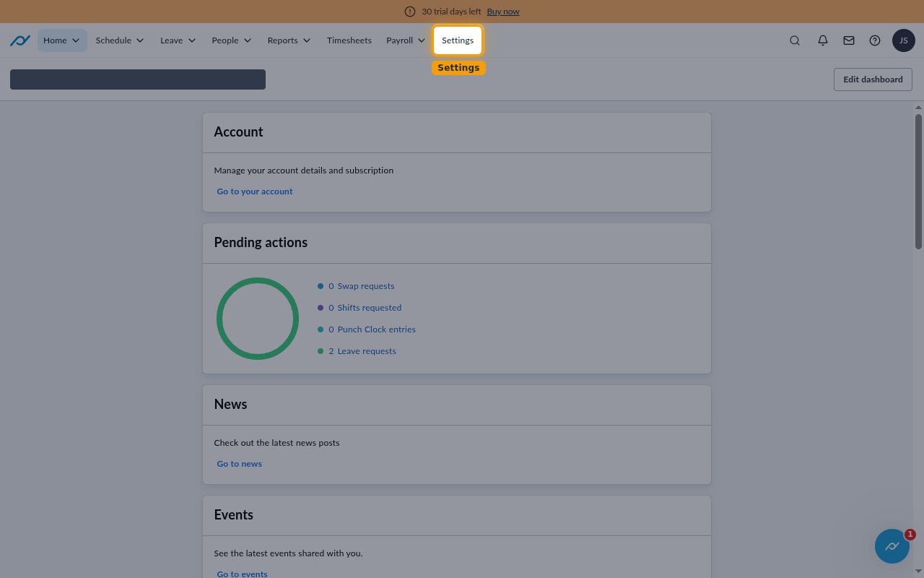Click the Events card heading
924x578 pixels.
pos(233,515)
